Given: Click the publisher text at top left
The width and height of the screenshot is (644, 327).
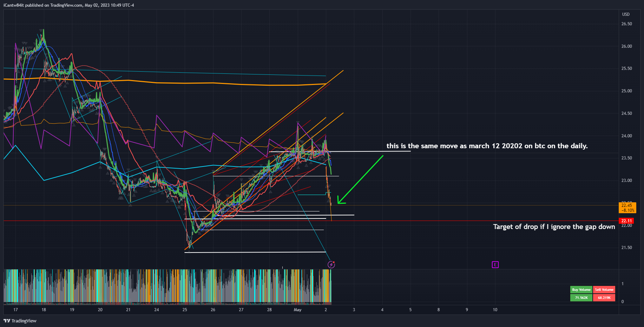Looking at the screenshot, I should 69,5.
